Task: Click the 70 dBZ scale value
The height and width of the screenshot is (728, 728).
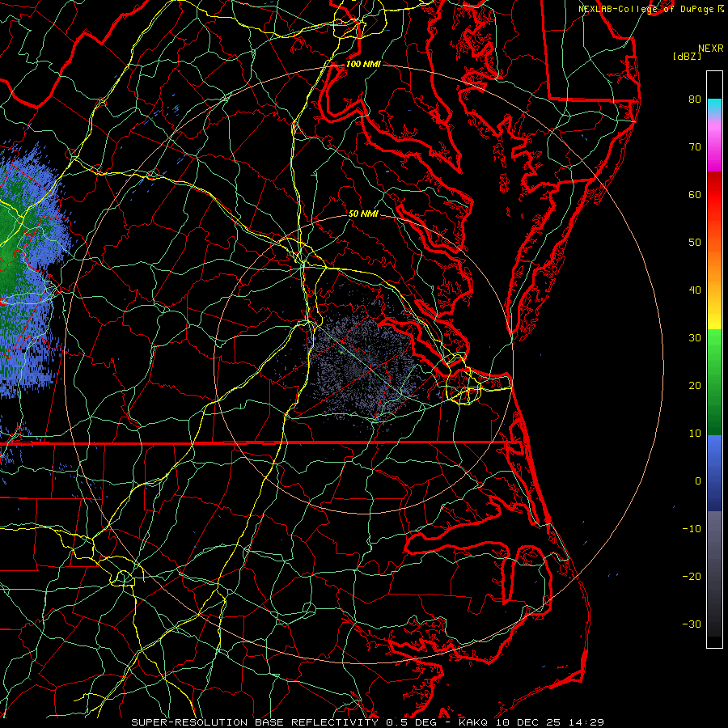Action: click(695, 146)
